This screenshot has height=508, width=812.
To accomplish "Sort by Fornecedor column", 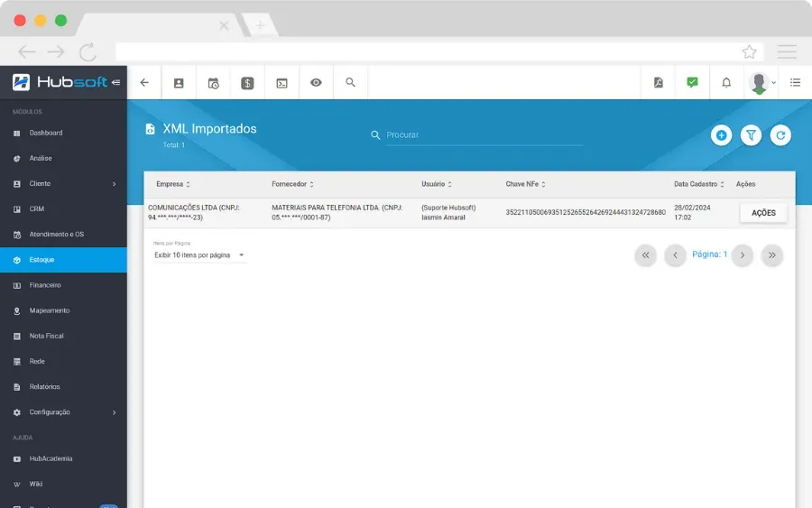I will click(x=292, y=184).
